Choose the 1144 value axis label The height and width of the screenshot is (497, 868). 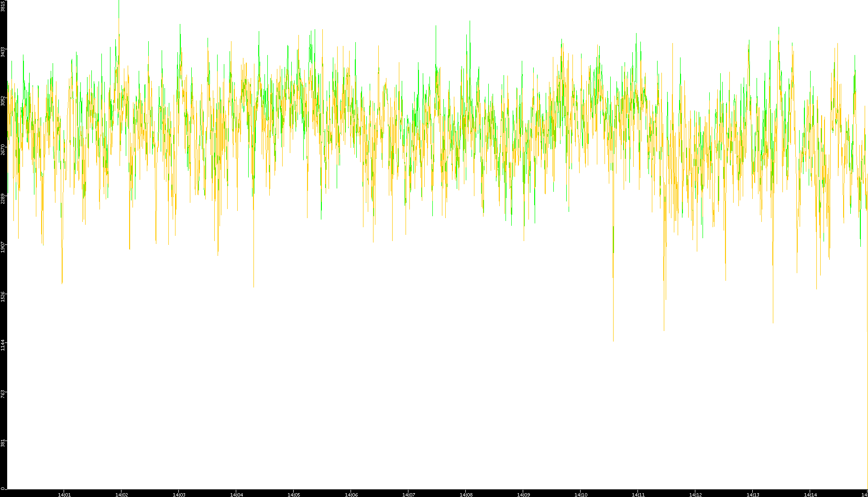pos(3,345)
